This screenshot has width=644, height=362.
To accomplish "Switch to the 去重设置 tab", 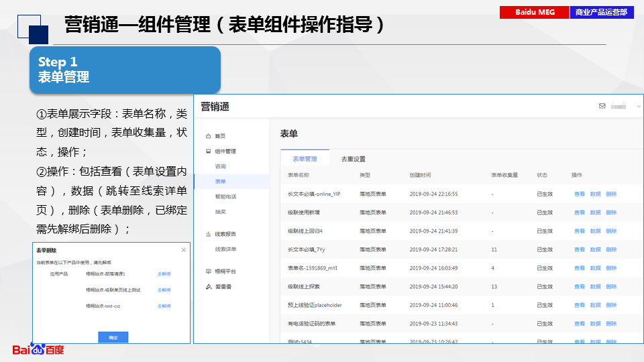I will [x=354, y=159].
